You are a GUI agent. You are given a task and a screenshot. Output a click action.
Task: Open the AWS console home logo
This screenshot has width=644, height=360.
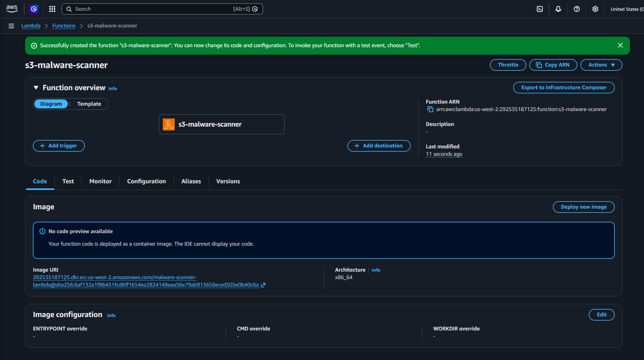tap(12, 9)
